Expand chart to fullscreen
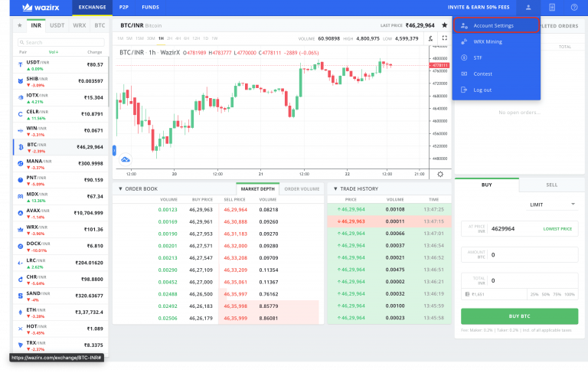The height and width of the screenshot is (373, 588). click(x=445, y=37)
